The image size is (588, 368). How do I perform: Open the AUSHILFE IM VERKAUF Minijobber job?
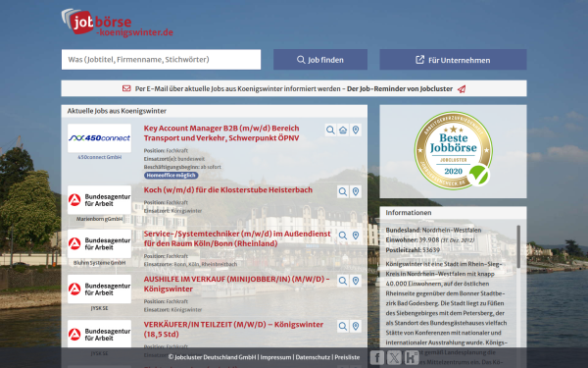[x=236, y=284]
